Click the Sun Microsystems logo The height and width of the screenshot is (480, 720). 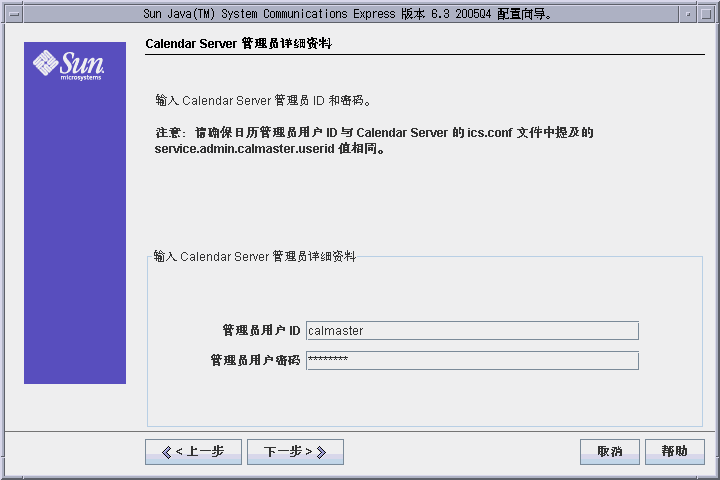coord(69,65)
